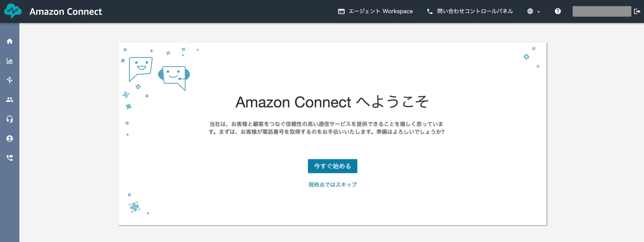Expand the globe language dropdown

533,11
